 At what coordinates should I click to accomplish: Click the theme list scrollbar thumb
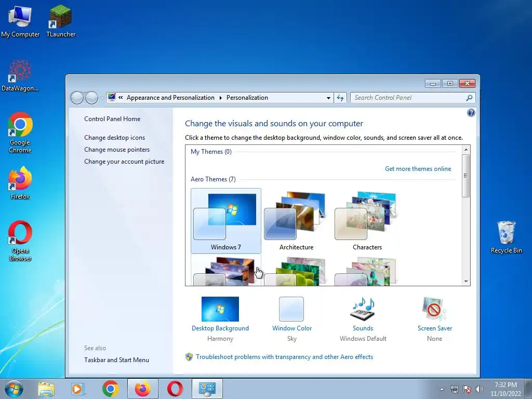466,176
